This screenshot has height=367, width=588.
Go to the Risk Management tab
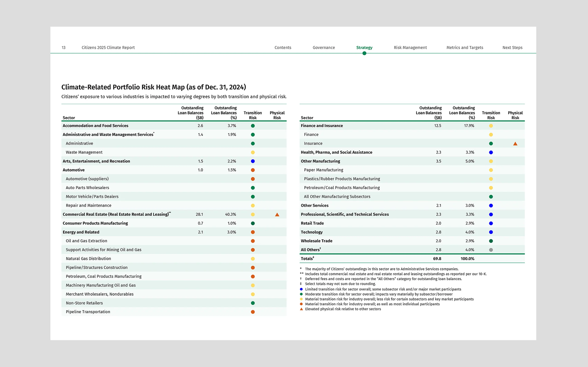click(410, 47)
